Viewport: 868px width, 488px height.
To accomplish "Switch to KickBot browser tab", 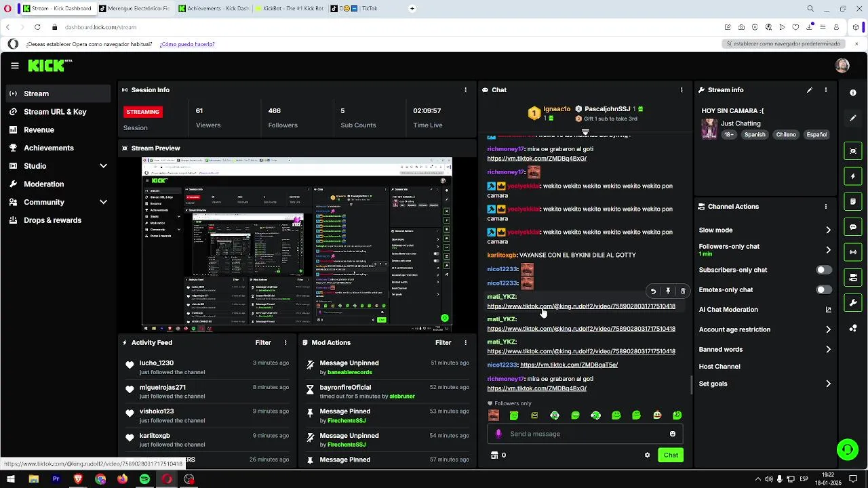I will pyautogui.click(x=290, y=9).
